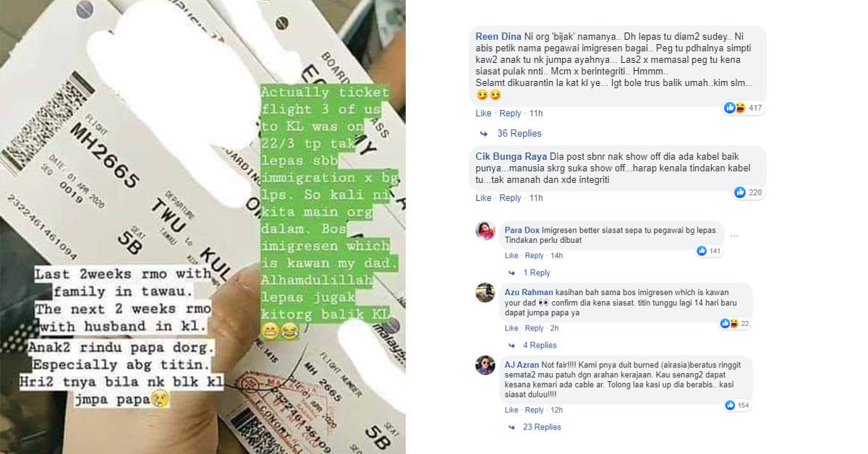Like AJ Azran's comment
The image size is (868, 454).
(x=511, y=410)
